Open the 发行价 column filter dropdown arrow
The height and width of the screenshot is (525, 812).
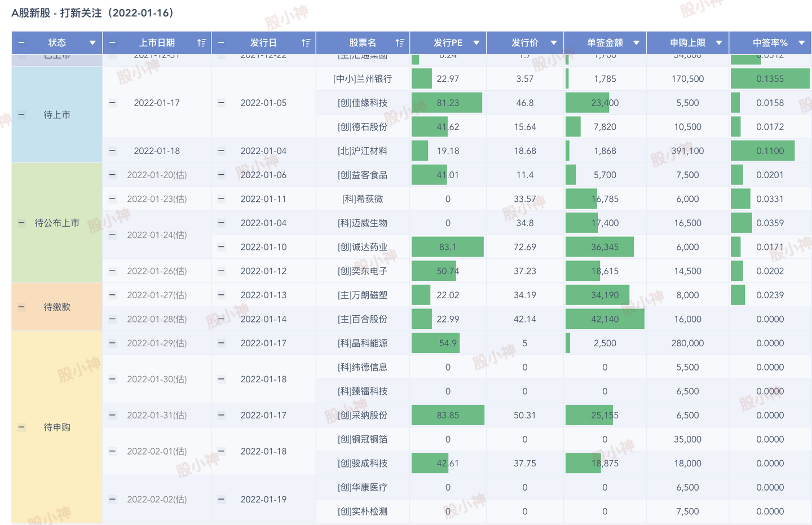[554, 43]
